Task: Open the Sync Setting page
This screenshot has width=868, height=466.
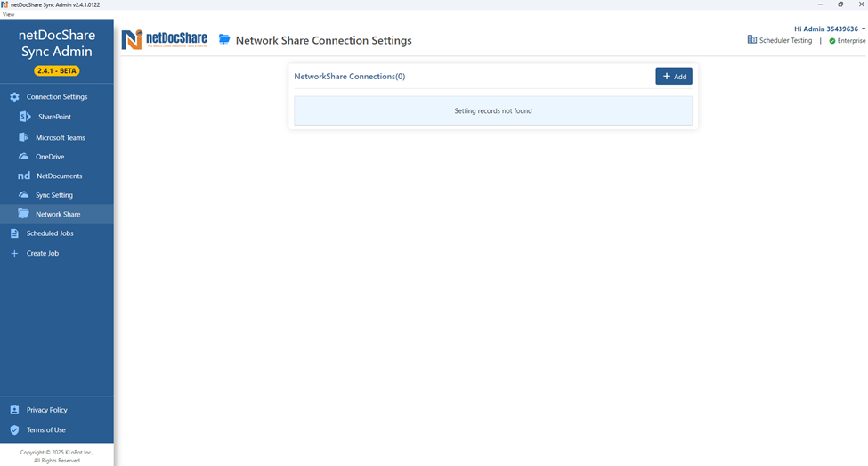Action: click(x=56, y=195)
